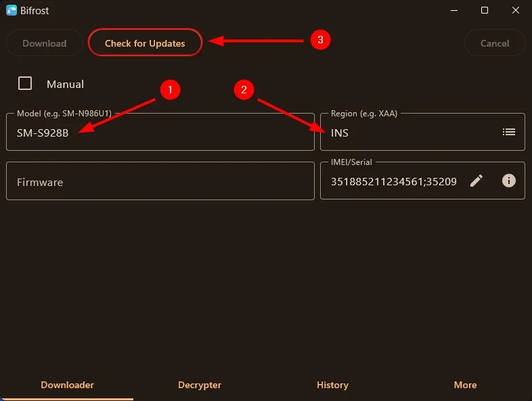Enable the Manual checkbox
Screen dimensions: 532x401
[x=25, y=83]
